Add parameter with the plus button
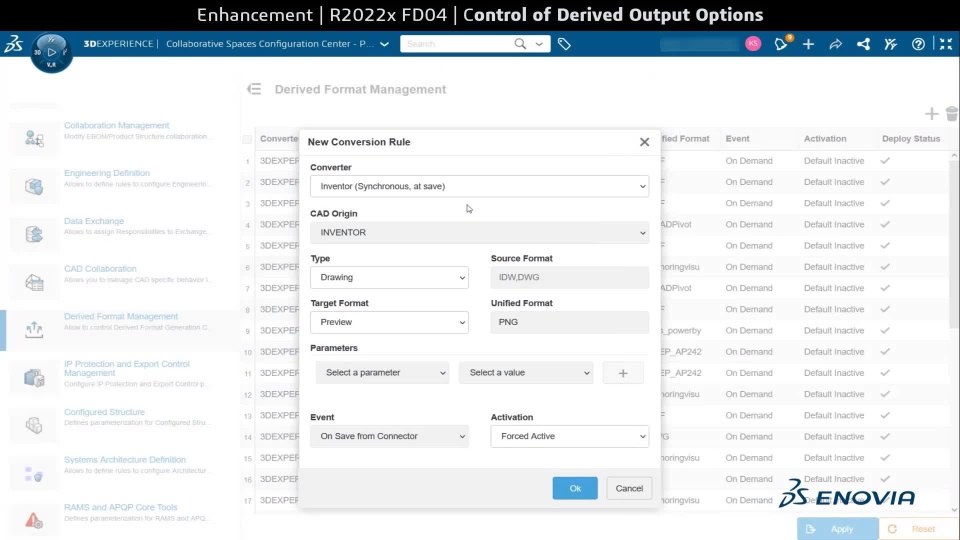This screenshot has width=960, height=540. [623, 373]
